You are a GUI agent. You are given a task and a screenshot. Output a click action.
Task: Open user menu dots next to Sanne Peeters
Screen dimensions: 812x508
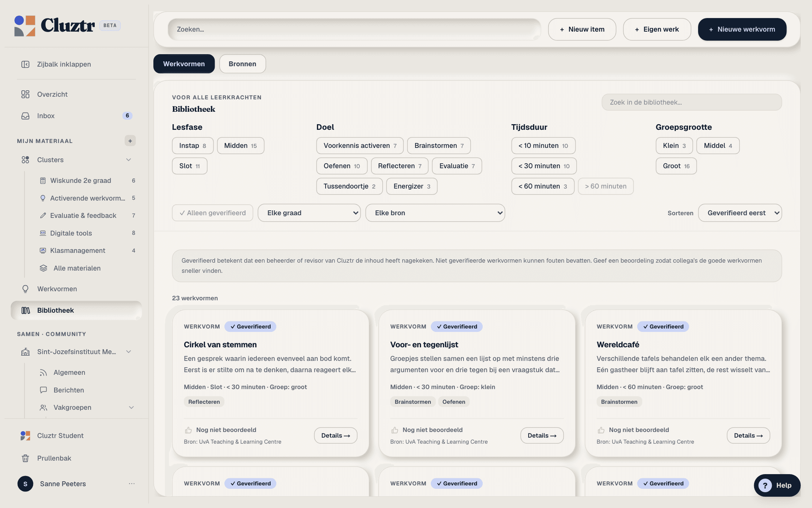point(132,484)
